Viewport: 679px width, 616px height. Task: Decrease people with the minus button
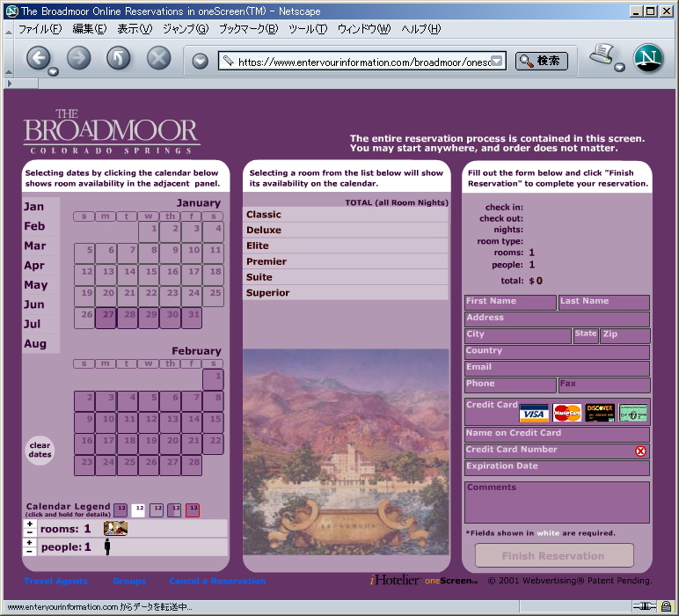pyautogui.click(x=29, y=551)
